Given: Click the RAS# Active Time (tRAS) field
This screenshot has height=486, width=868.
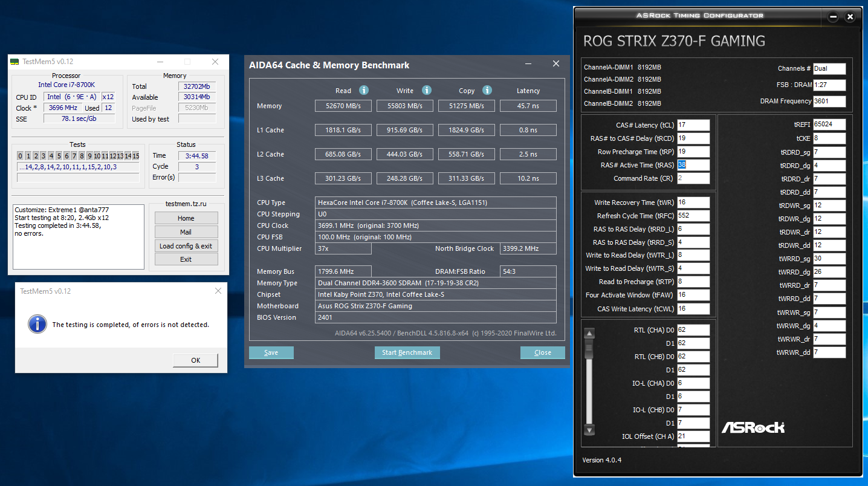Looking at the screenshot, I should pos(693,165).
